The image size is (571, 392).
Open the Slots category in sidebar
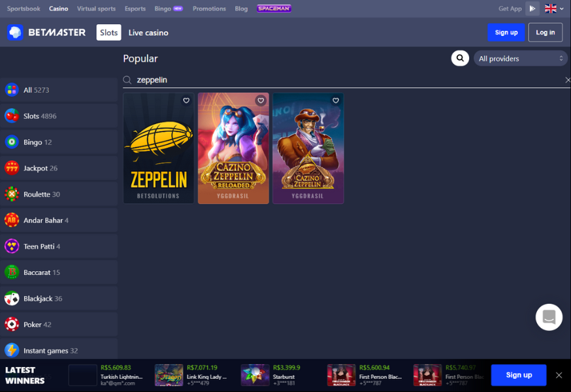coord(10,116)
